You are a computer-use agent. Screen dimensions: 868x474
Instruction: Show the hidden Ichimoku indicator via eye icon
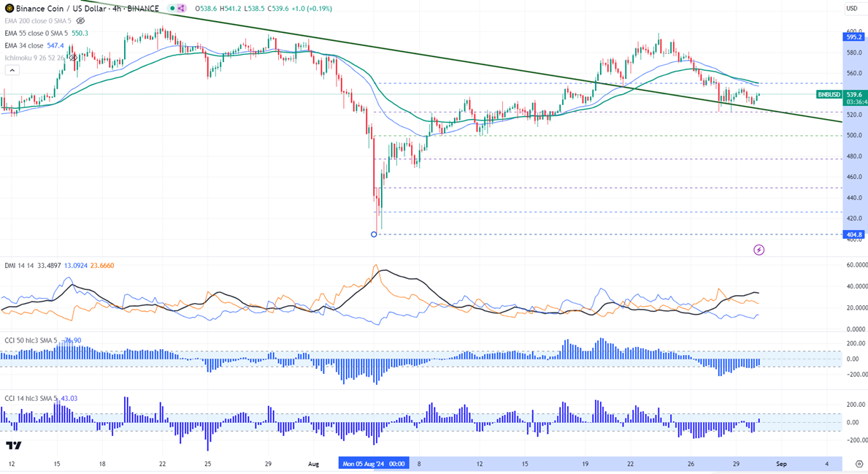pyautogui.click(x=72, y=58)
